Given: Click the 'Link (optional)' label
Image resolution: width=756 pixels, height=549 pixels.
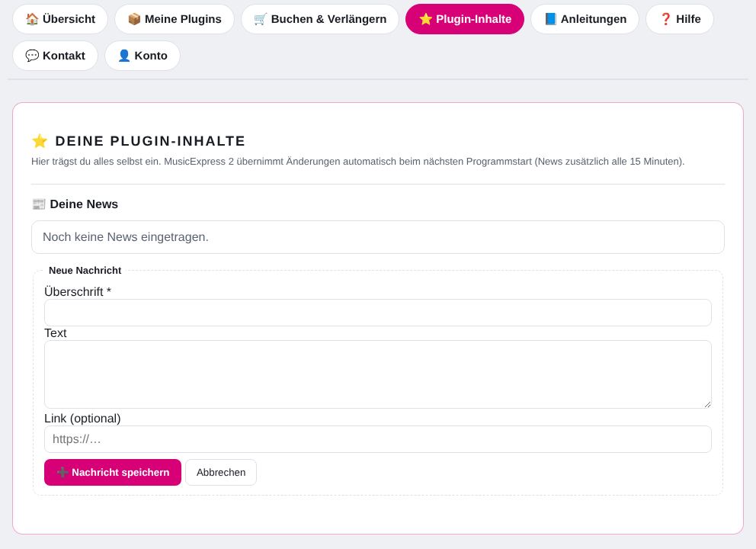Looking at the screenshot, I should [82, 419].
